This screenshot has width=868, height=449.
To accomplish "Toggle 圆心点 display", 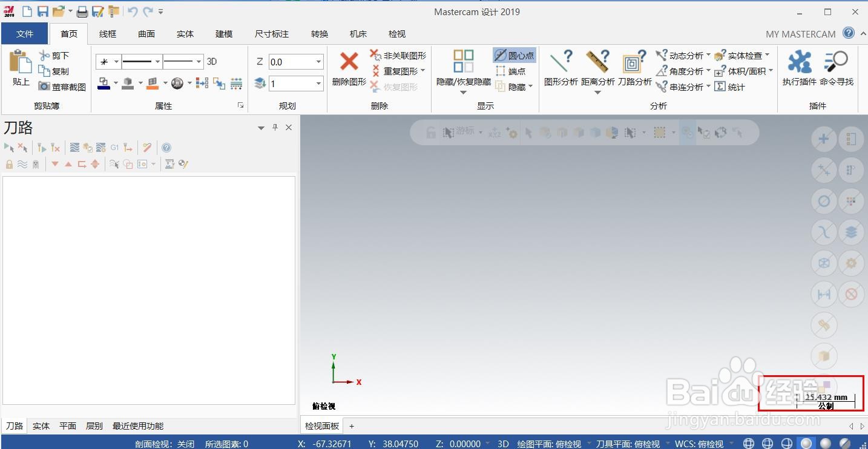I will coord(515,56).
